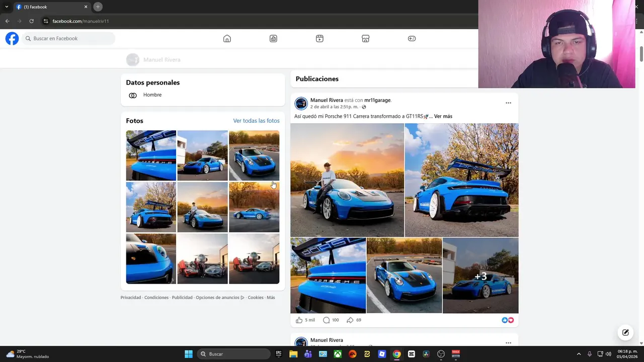The height and width of the screenshot is (362, 644).
Task: Click the new message compose icon
Action: pyautogui.click(x=625, y=332)
